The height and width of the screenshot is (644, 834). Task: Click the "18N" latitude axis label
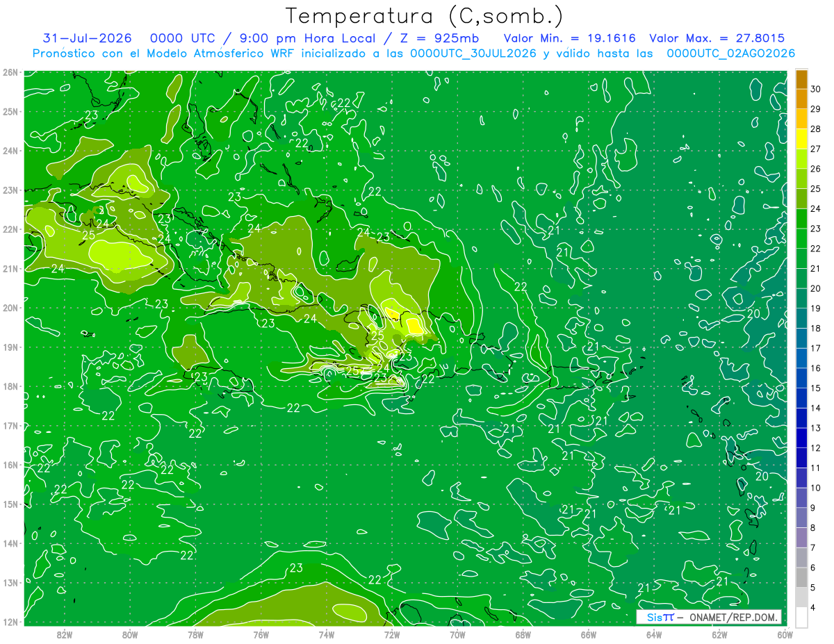(10, 386)
